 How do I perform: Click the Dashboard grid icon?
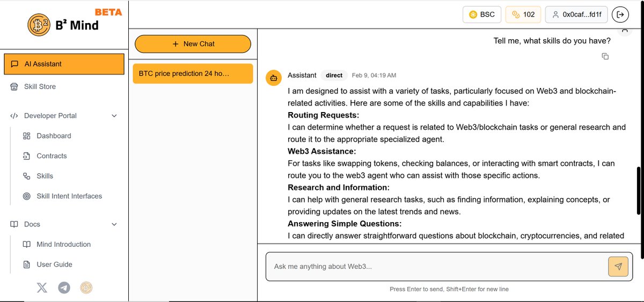[27, 136]
